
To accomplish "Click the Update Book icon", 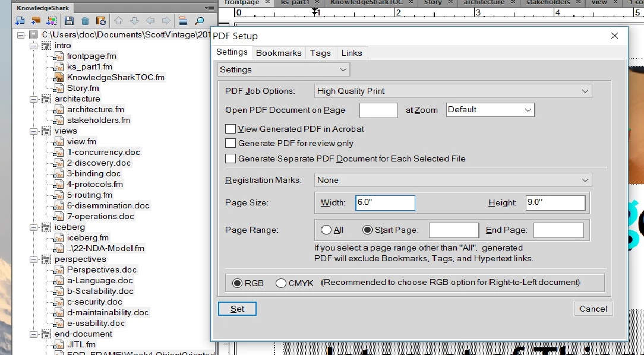I will coord(101,21).
